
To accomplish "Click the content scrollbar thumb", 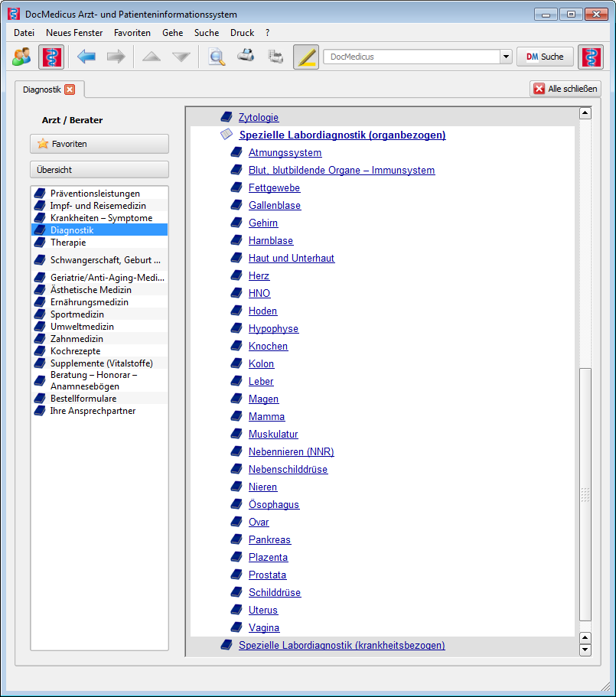I will click(x=585, y=495).
